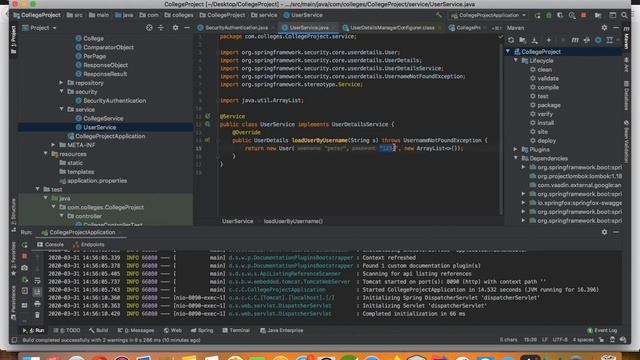Click Maven reimport refresh icon

point(511,40)
